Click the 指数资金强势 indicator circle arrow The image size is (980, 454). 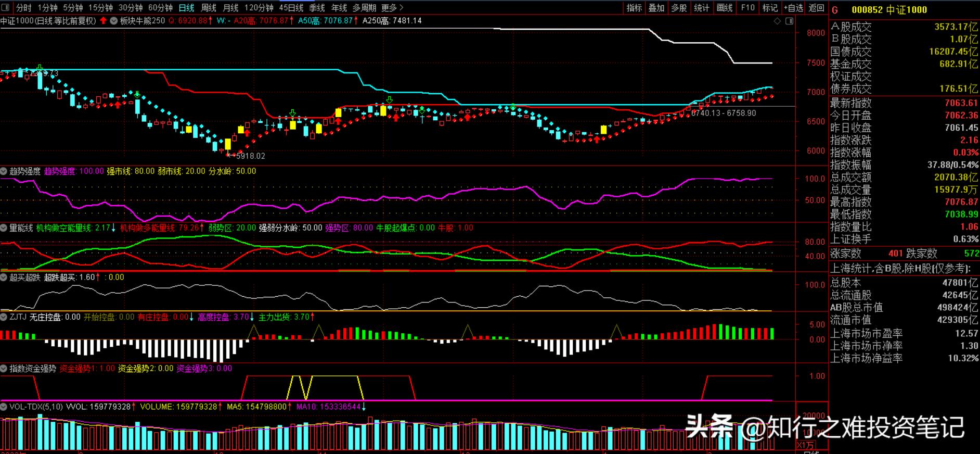pyautogui.click(x=4, y=369)
